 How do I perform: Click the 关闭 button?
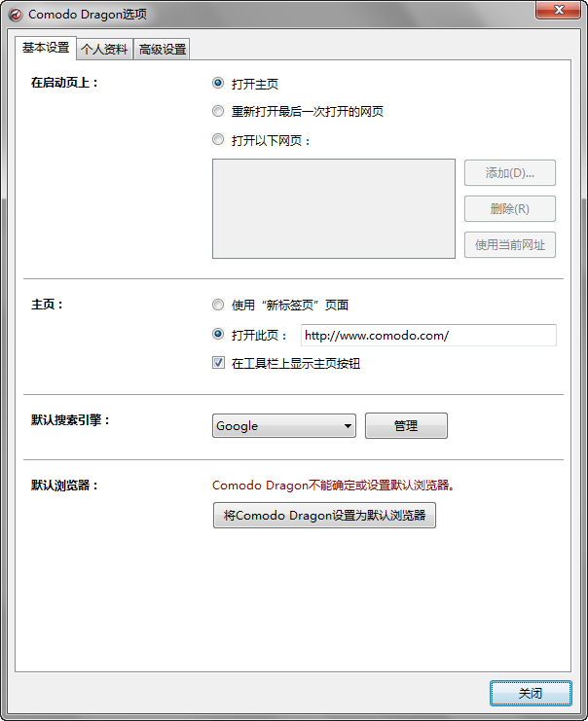coord(531,694)
